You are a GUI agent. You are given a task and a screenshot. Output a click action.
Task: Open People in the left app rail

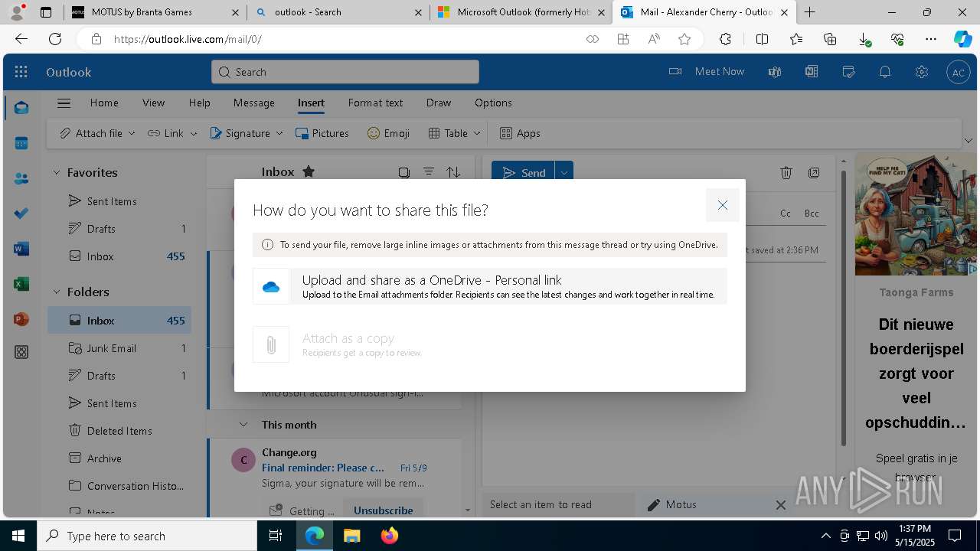point(21,178)
